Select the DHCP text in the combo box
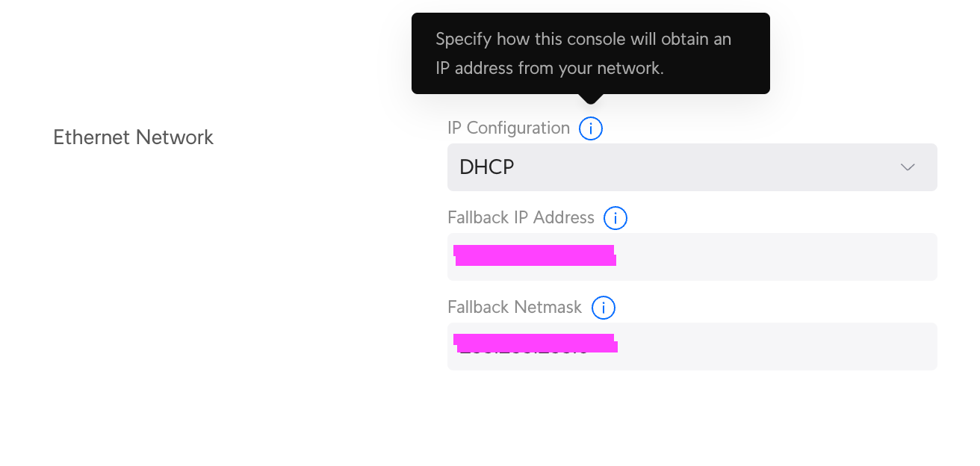The image size is (980, 466). pyautogui.click(x=487, y=167)
